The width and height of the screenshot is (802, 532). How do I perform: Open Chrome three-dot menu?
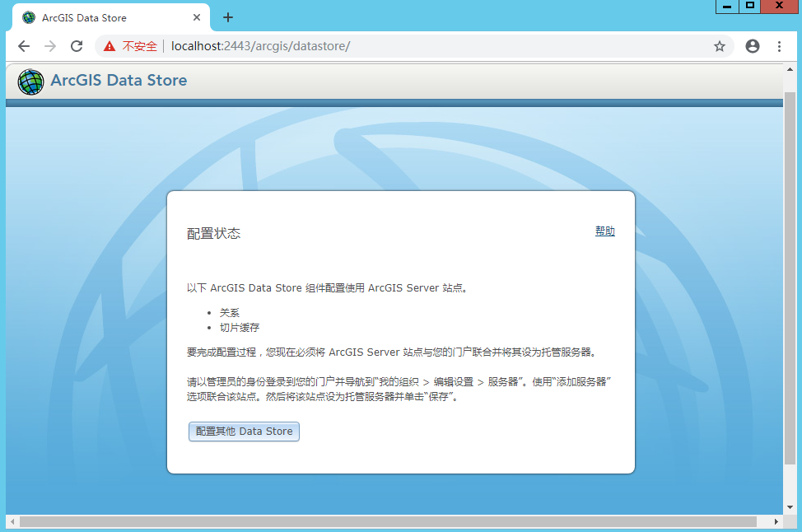point(780,46)
